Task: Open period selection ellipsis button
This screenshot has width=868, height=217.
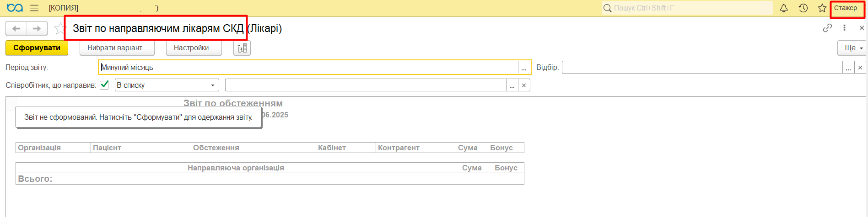Action: [x=524, y=68]
